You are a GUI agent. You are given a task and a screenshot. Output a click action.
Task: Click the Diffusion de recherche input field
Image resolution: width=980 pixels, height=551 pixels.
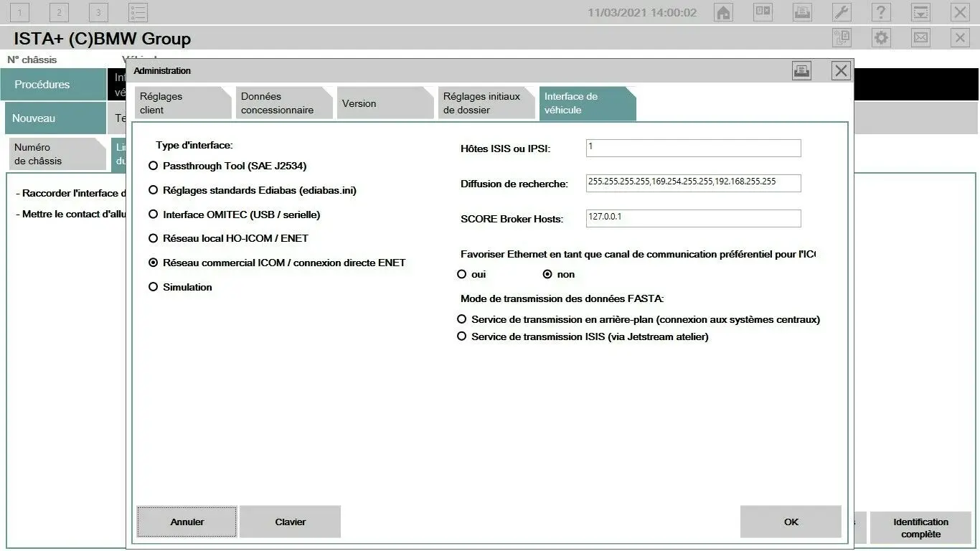point(693,183)
